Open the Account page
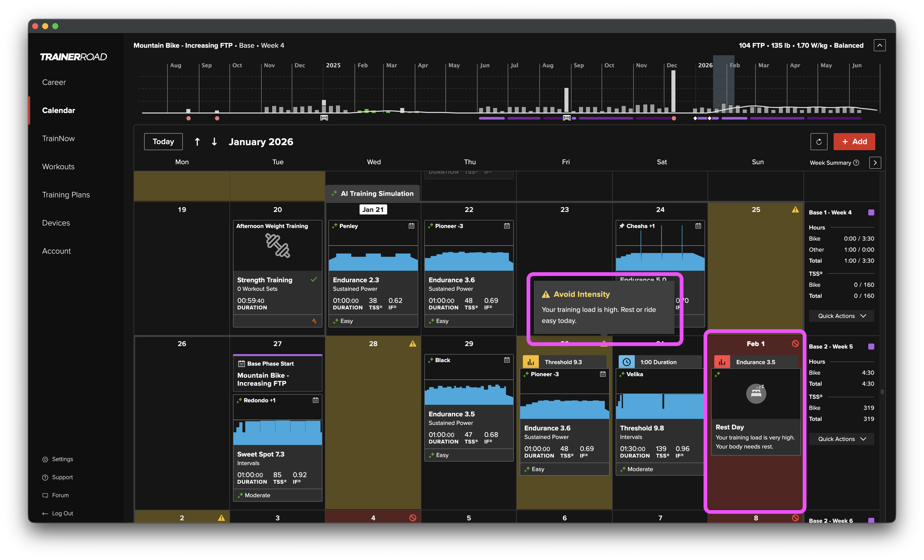Viewport: 924px width, 560px height. (56, 251)
